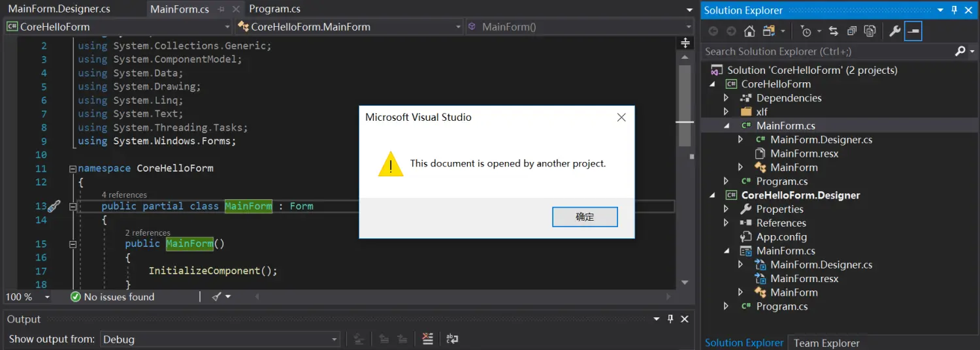Pin the Solution Explorer panel with auto-hide icon
This screenshot has width=980, height=350.
tap(954, 10)
